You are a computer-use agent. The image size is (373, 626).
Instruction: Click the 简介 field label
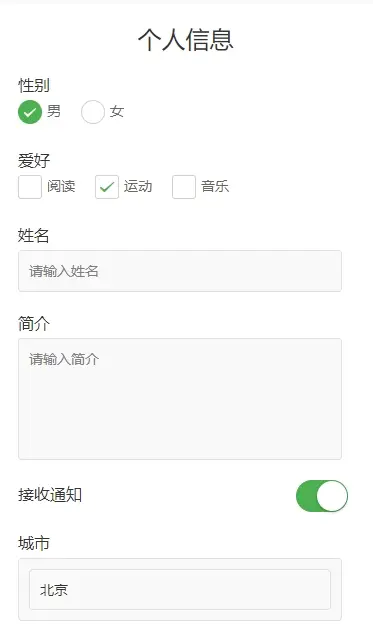[34, 323]
